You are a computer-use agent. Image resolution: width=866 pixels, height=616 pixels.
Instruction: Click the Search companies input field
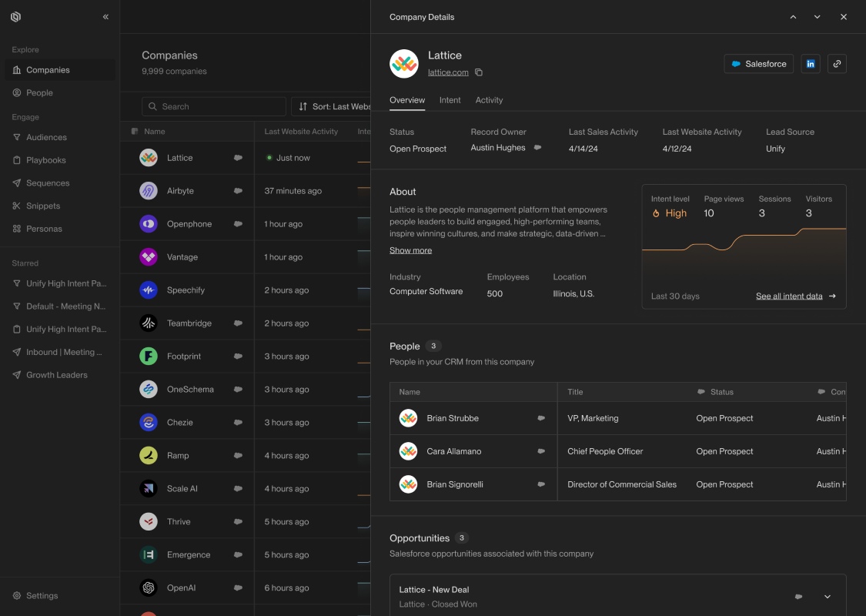214,106
